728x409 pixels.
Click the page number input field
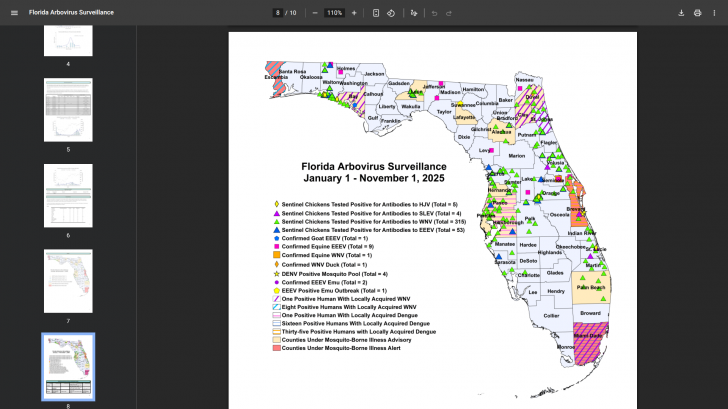tap(277, 13)
